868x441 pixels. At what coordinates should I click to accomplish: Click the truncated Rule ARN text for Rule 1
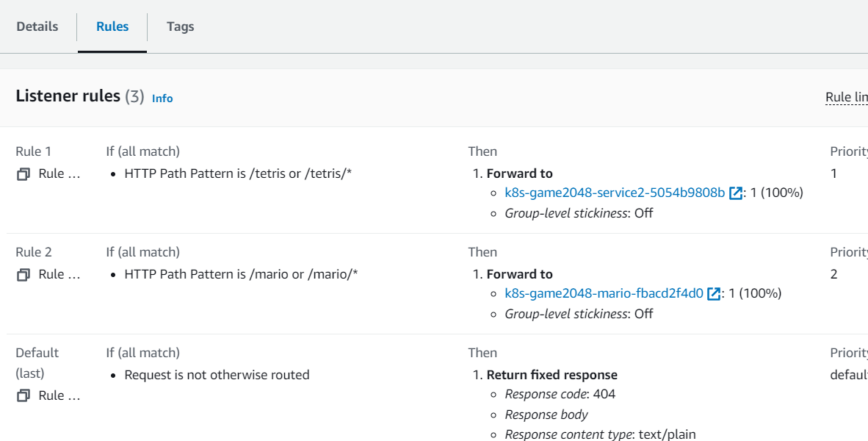[x=59, y=174]
